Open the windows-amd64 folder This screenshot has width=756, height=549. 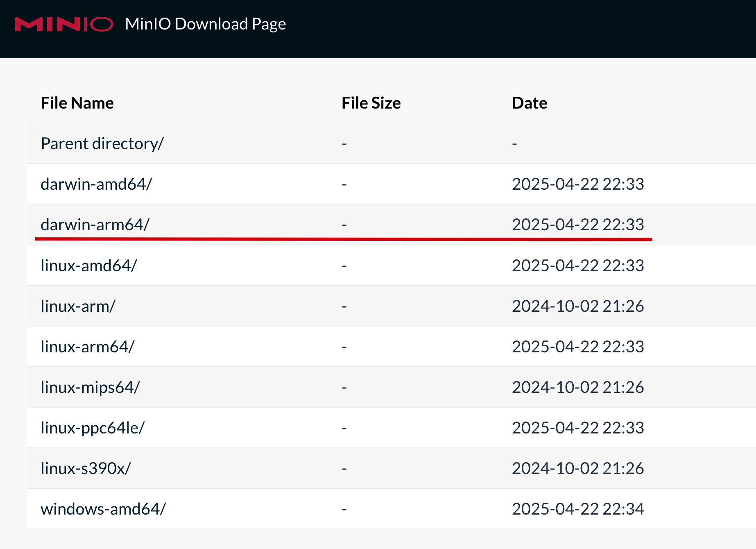click(x=103, y=509)
